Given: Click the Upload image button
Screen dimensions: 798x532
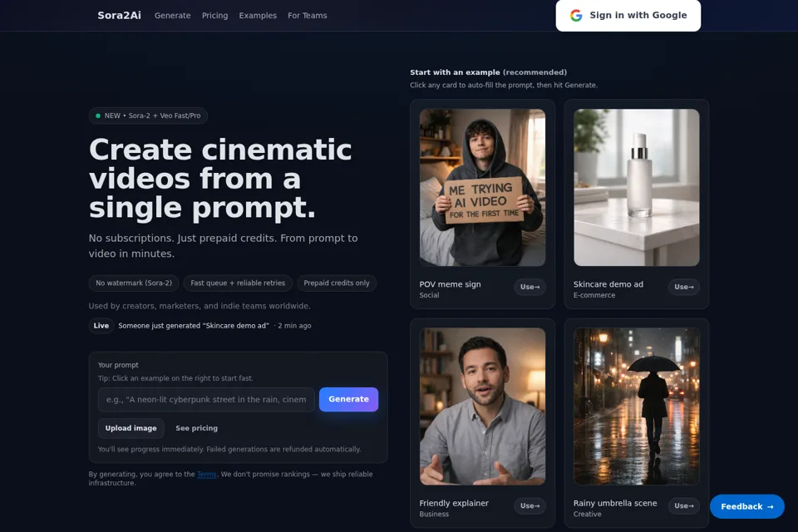Looking at the screenshot, I should point(131,428).
